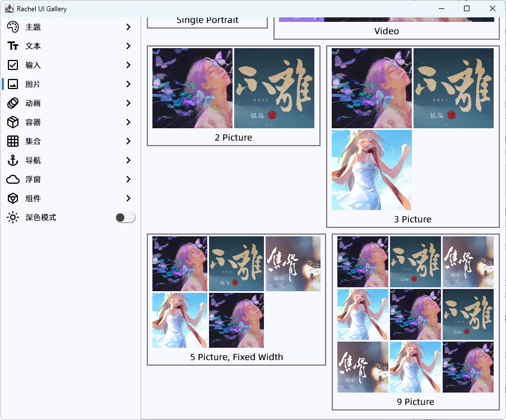Click the top-right 焦骨 cover in 9 Picture grid
506x420 pixels.
pos(468,262)
